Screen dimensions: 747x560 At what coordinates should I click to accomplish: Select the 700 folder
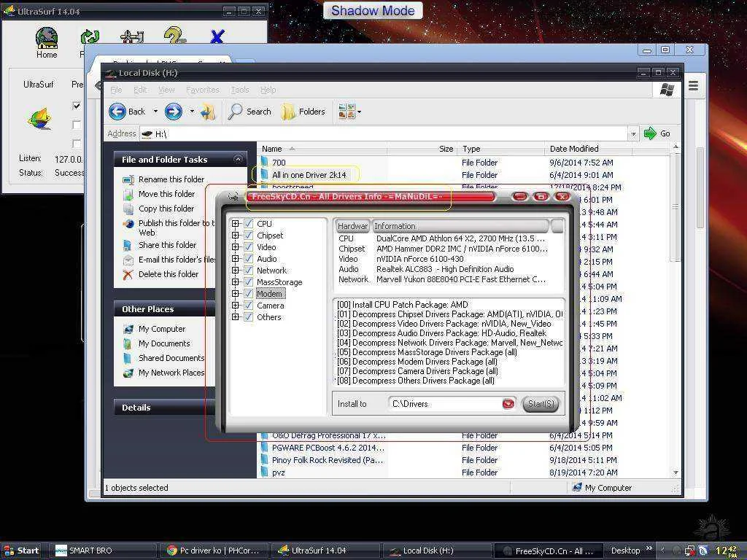coord(279,163)
